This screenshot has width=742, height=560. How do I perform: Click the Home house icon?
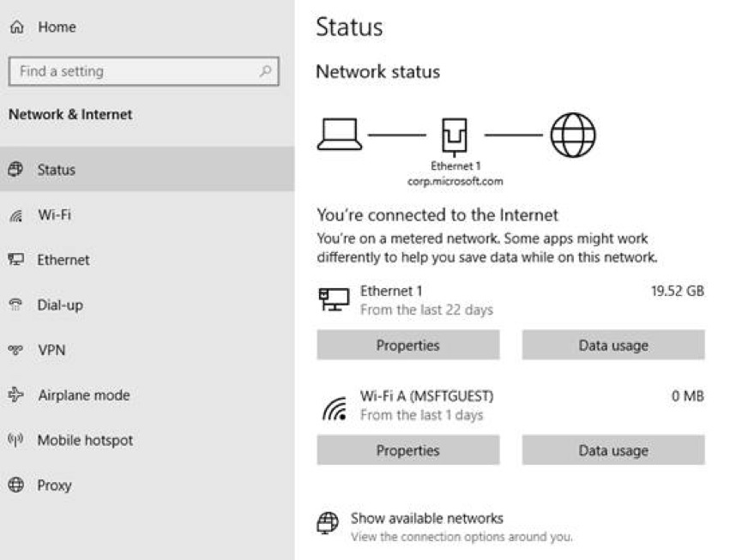coord(15,27)
